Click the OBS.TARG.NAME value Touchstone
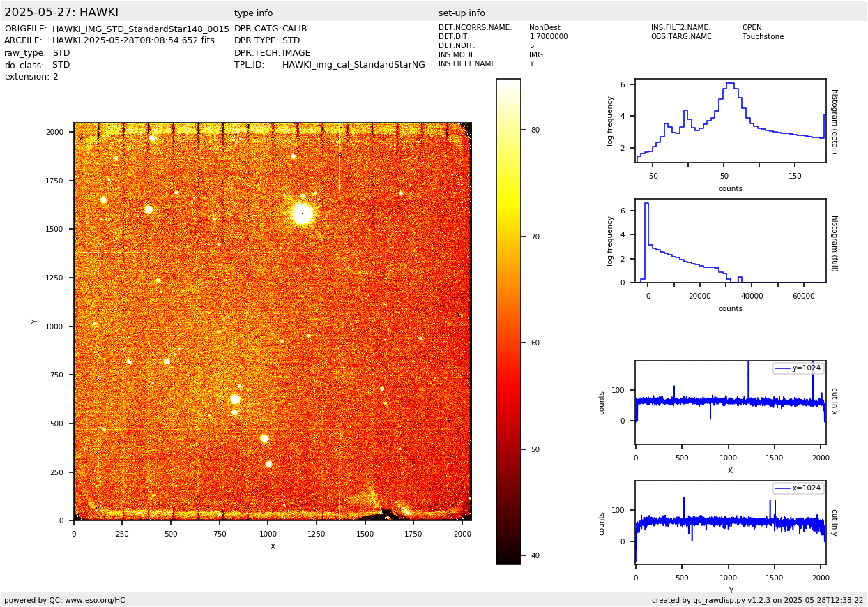This screenshot has height=607, width=868. (763, 37)
